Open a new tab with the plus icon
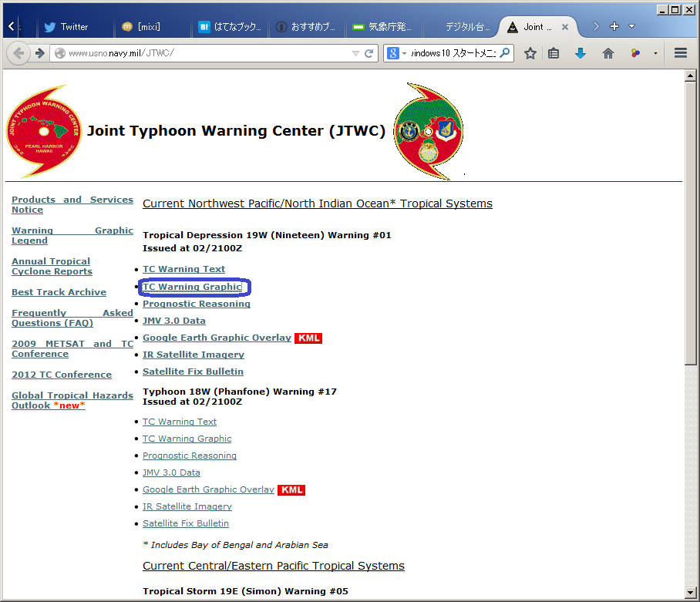This screenshot has height=602, width=700. click(x=614, y=26)
